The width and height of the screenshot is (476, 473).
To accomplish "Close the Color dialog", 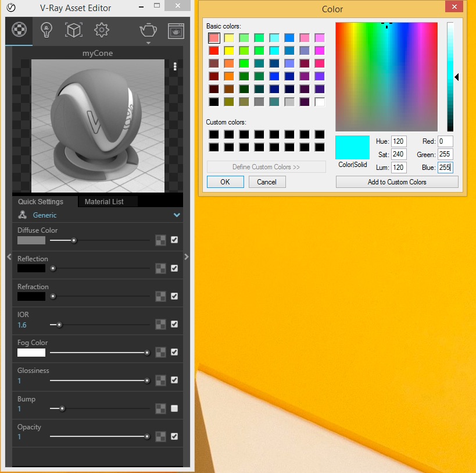I will click(454, 6).
